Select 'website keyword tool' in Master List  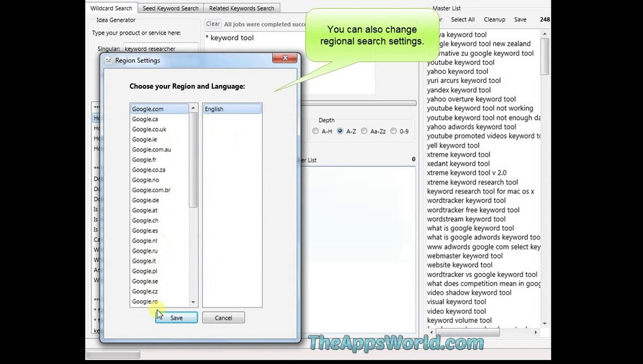(460, 265)
